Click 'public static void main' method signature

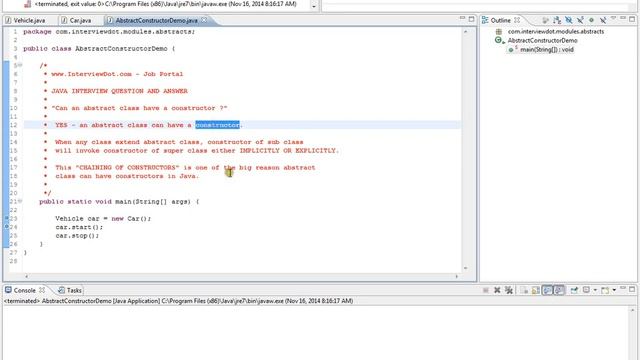pos(119,202)
